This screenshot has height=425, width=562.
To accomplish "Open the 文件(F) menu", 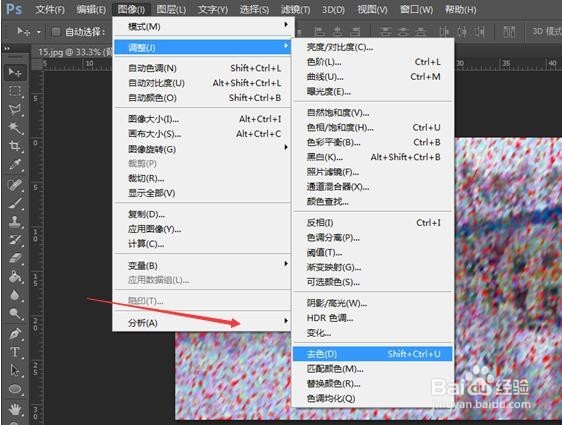I will tap(49, 9).
